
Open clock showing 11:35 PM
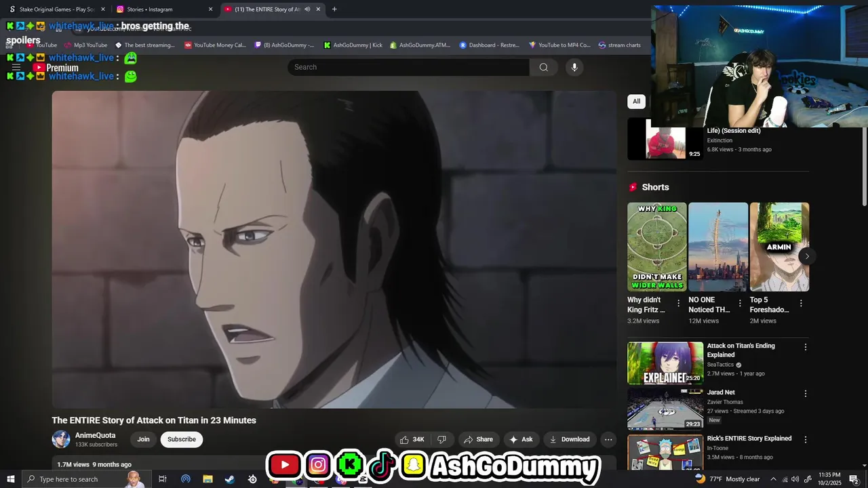829,479
